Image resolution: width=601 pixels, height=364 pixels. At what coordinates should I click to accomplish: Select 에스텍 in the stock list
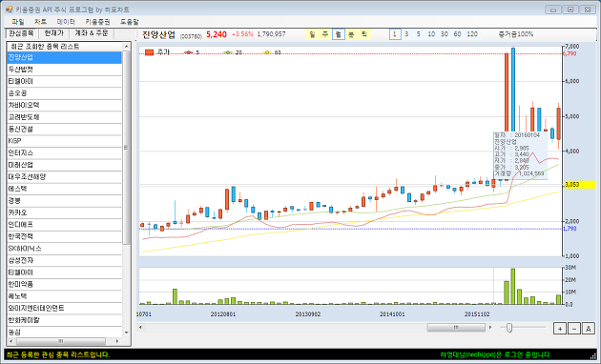coord(65,189)
